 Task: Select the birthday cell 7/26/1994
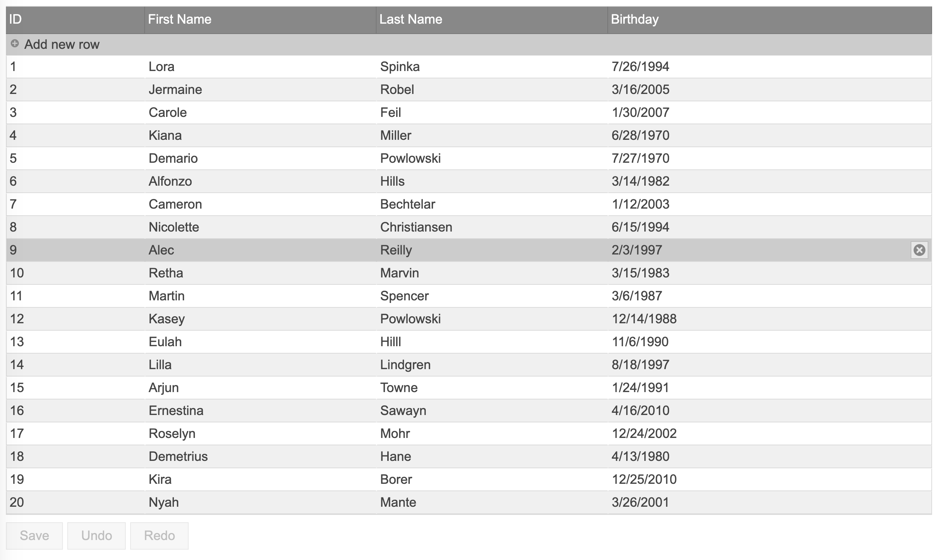point(640,67)
